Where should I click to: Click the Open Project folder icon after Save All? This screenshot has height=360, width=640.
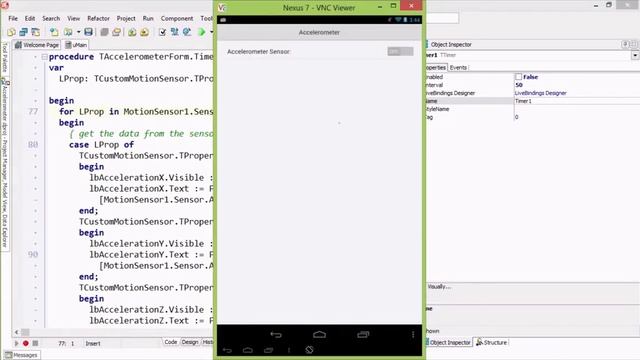coord(116,32)
